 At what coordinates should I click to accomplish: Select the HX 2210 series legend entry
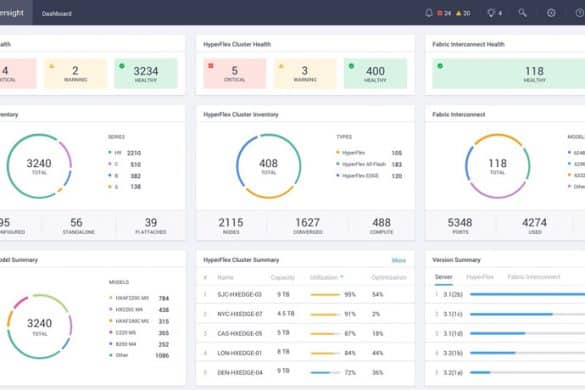point(125,153)
